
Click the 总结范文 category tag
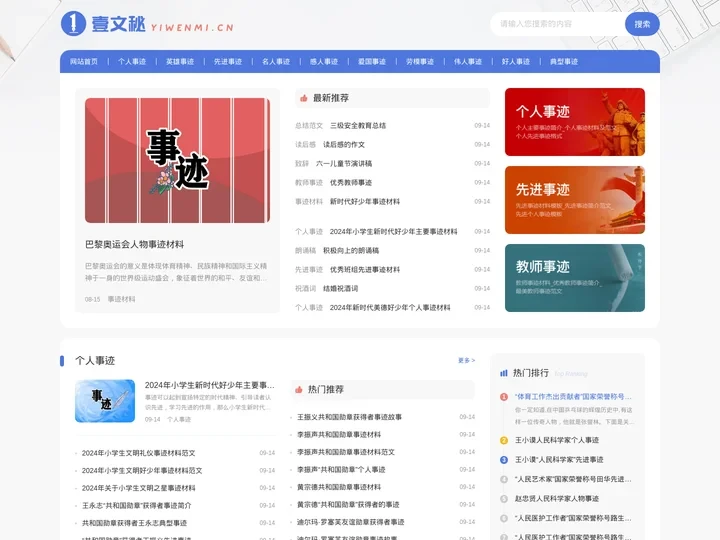[x=309, y=125]
